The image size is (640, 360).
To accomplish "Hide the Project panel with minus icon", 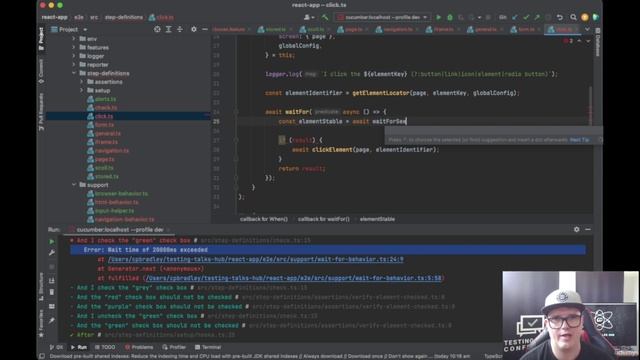I will [x=205, y=29].
